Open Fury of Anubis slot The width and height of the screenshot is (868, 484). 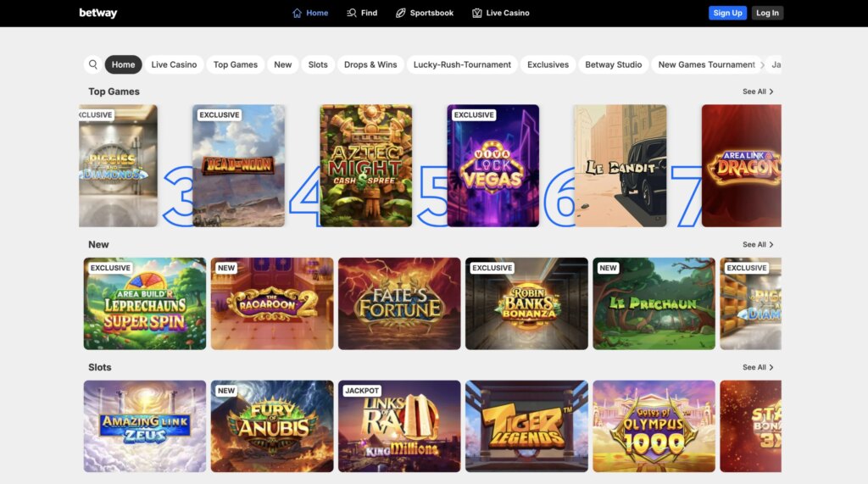(x=272, y=426)
